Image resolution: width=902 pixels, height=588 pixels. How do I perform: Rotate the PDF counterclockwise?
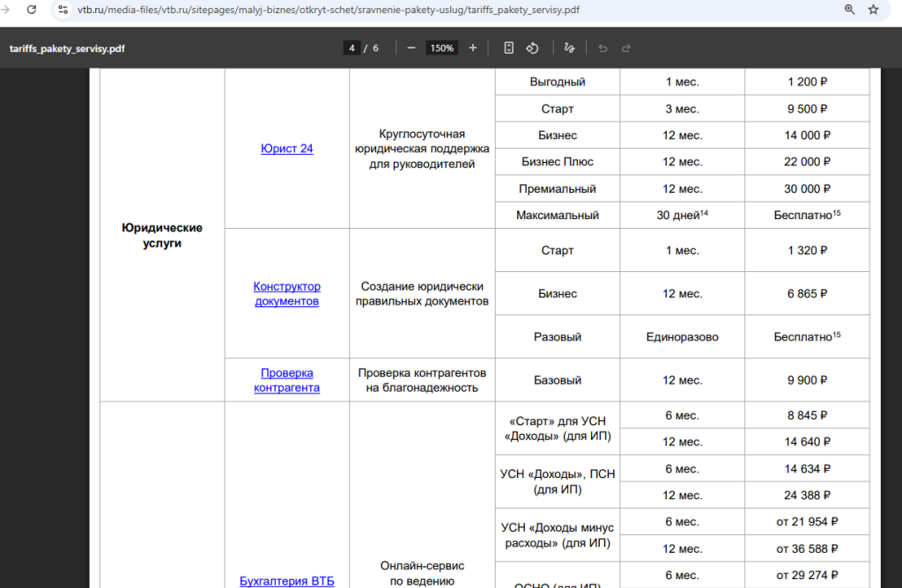(x=532, y=48)
